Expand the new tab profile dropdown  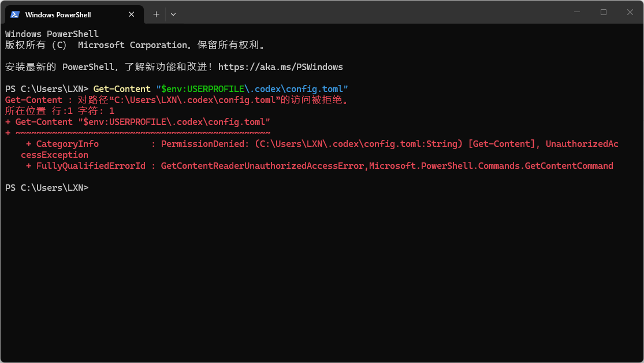tap(173, 14)
